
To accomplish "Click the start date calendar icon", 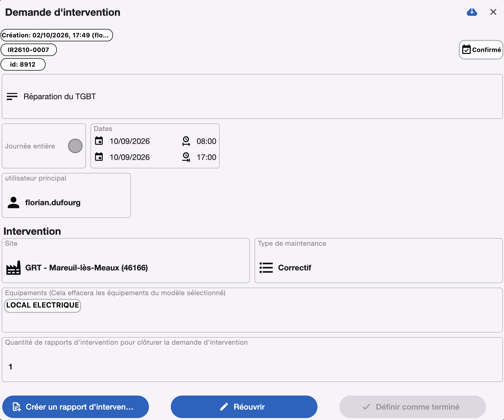I will coord(99,141).
